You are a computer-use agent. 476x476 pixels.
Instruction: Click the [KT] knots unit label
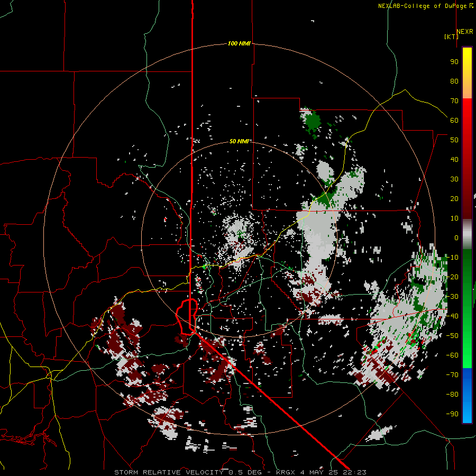click(x=451, y=36)
